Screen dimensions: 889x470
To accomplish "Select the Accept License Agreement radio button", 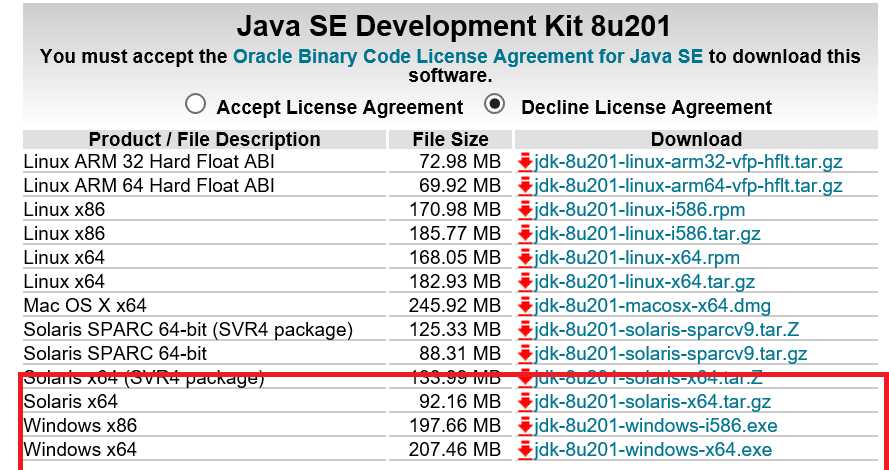I will pos(195,105).
